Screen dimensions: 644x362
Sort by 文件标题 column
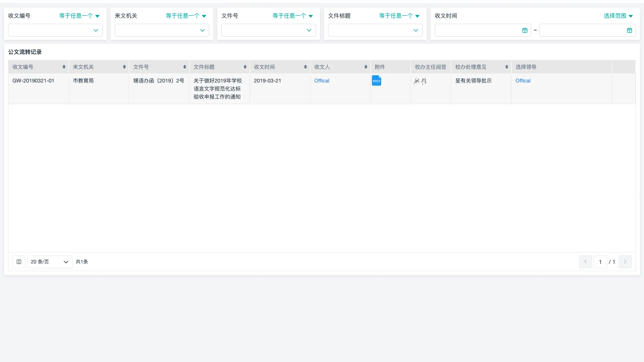pos(245,67)
